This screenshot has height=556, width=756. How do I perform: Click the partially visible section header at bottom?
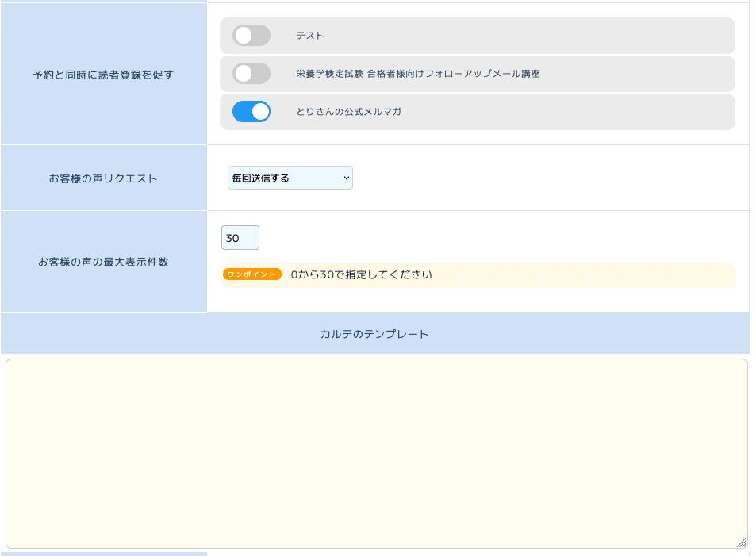(103, 554)
